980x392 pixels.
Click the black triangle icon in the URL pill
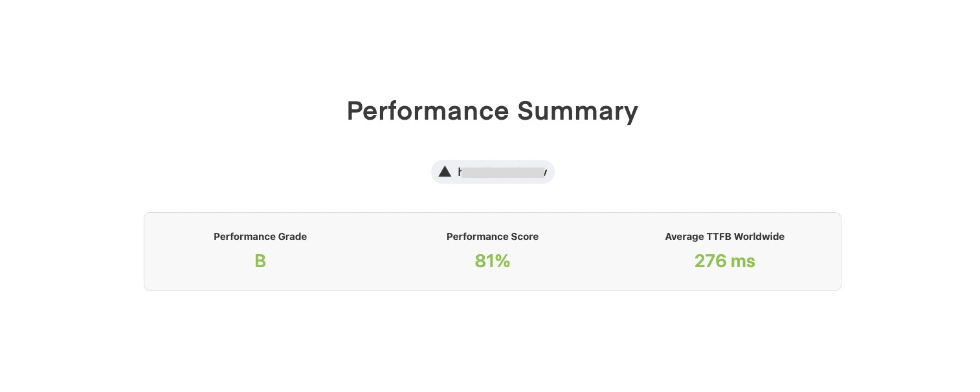[x=445, y=171]
